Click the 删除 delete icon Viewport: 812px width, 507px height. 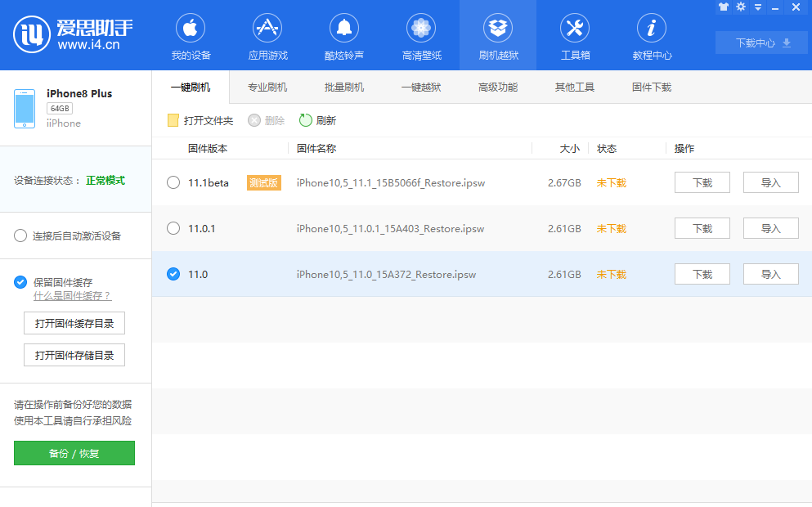click(253, 121)
